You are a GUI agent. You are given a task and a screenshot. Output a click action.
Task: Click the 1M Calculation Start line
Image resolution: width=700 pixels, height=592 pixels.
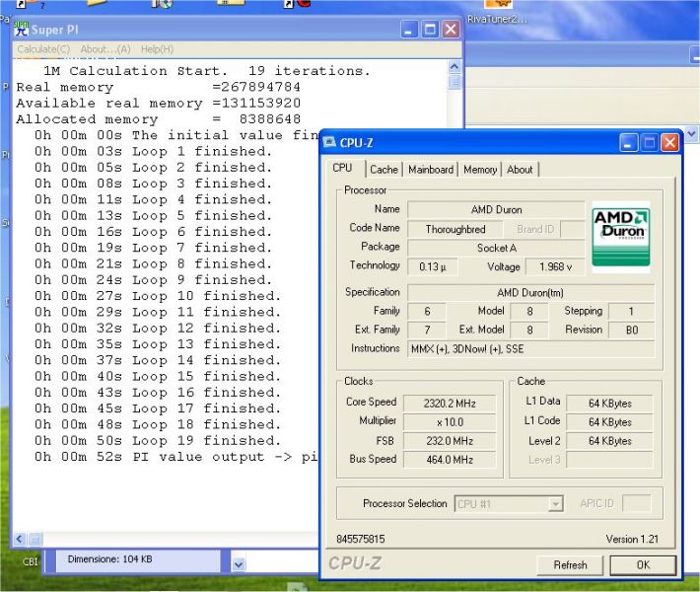coord(207,71)
